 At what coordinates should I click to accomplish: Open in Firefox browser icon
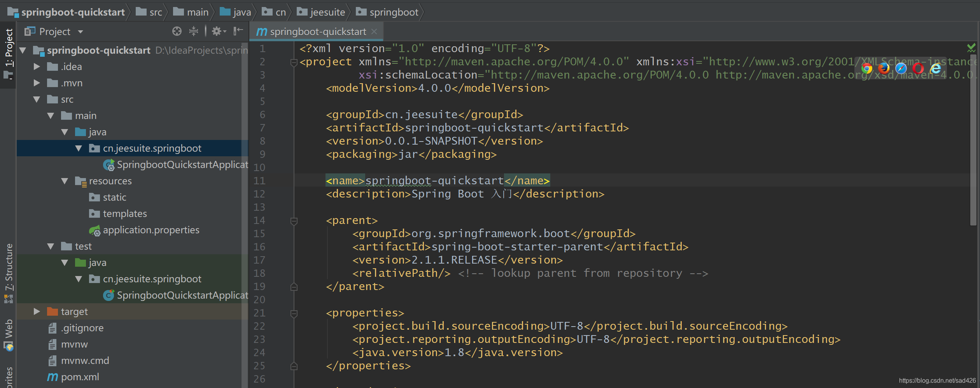pos(884,69)
